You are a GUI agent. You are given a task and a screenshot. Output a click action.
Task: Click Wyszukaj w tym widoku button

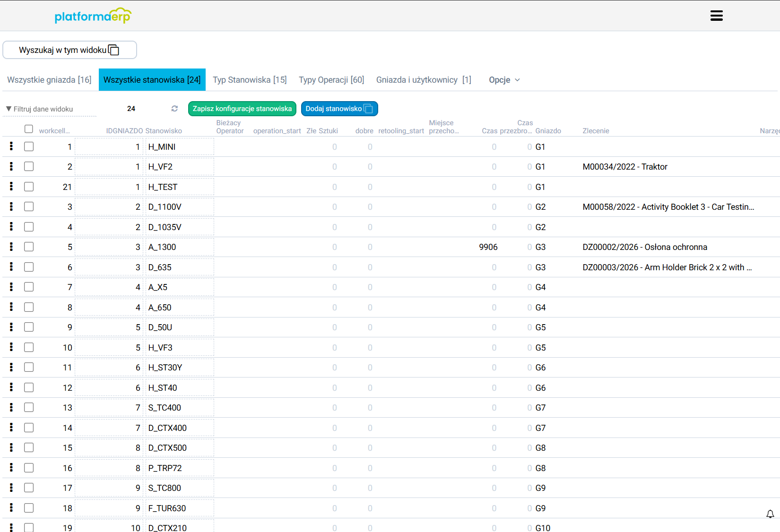[x=70, y=50]
